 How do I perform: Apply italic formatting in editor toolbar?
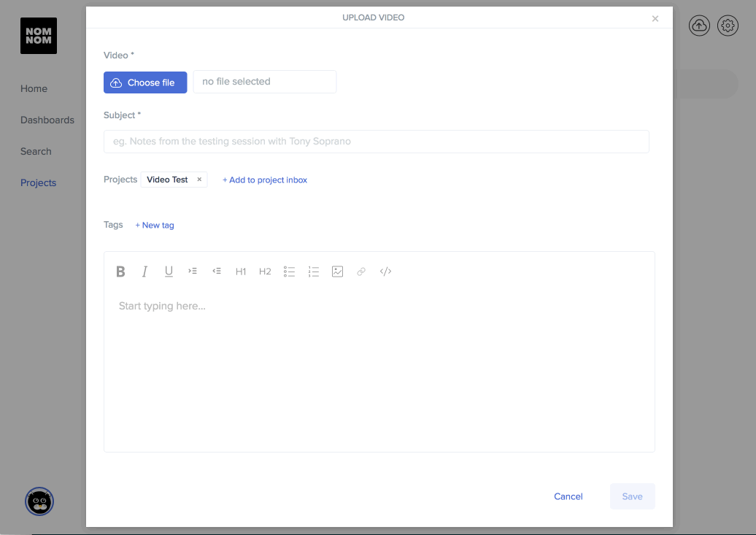pos(144,272)
